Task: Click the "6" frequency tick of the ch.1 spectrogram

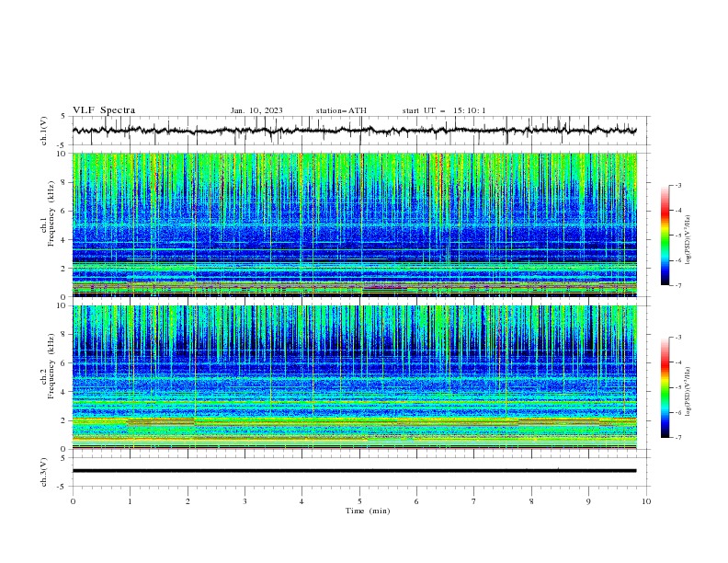Action: click(x=65, y=211)
